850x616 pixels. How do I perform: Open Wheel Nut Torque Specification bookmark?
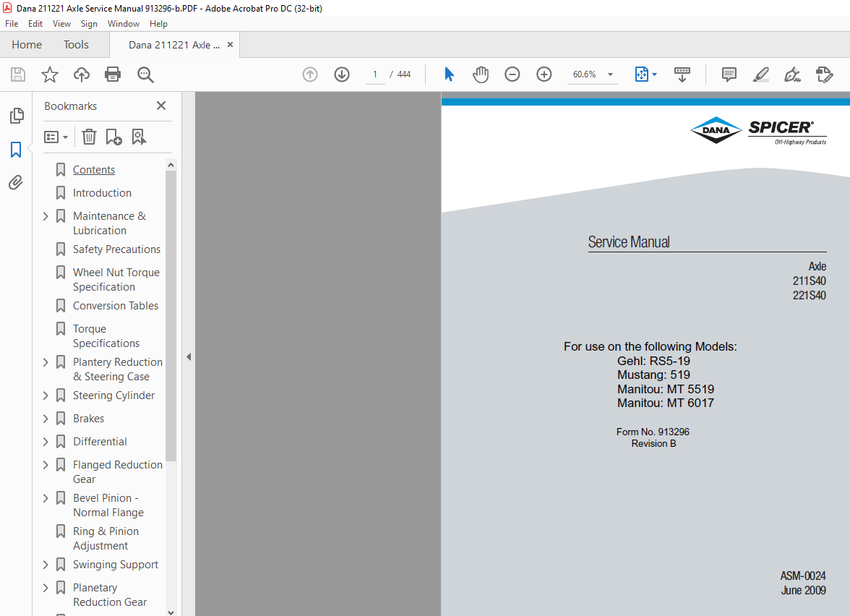click(116, 279)
